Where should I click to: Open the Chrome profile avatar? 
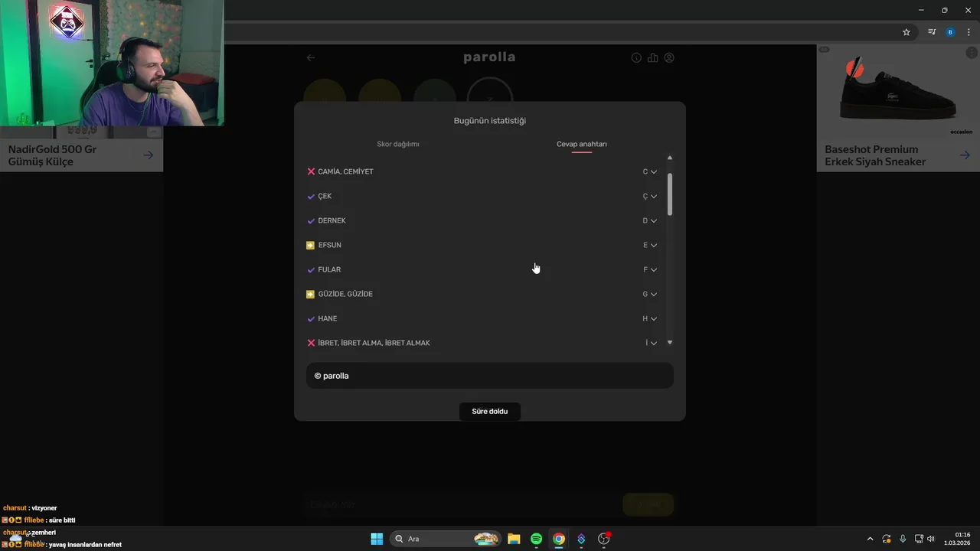[x=950, y=32]
